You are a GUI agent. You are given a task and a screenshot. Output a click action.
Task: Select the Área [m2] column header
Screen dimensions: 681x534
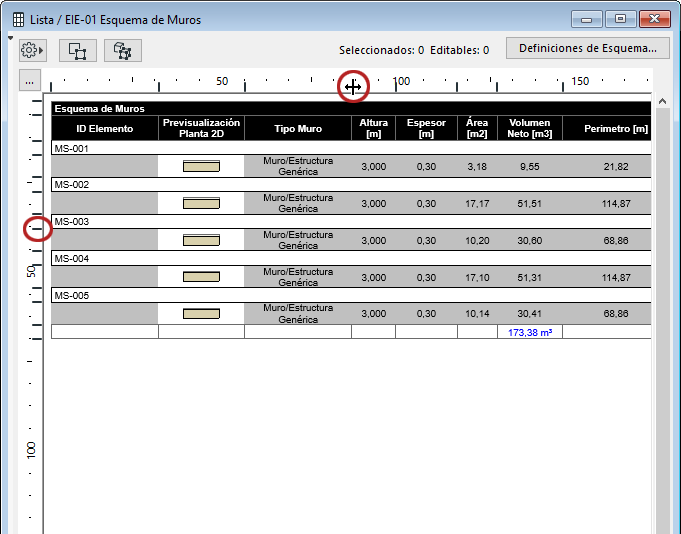coord(477,129)
